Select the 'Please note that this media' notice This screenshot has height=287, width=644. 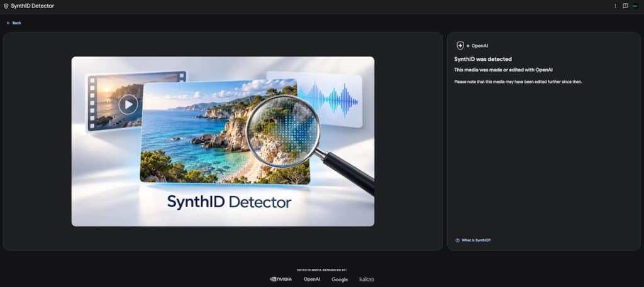click(x=518, y=82)
